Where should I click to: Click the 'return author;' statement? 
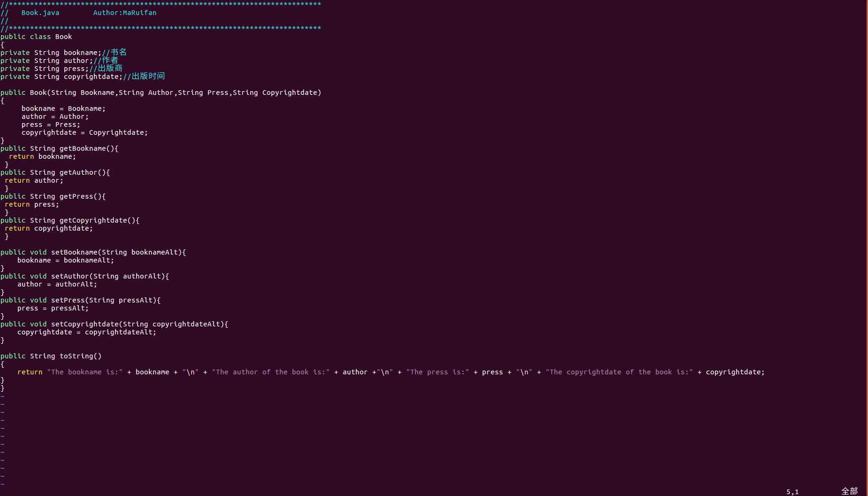point(34,180)
